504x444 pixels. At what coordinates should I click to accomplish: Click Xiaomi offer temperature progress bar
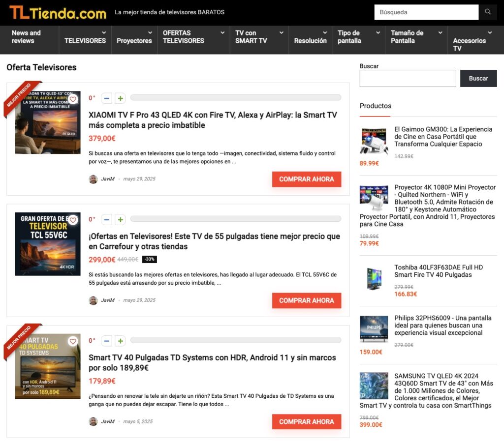click(236, 97)
